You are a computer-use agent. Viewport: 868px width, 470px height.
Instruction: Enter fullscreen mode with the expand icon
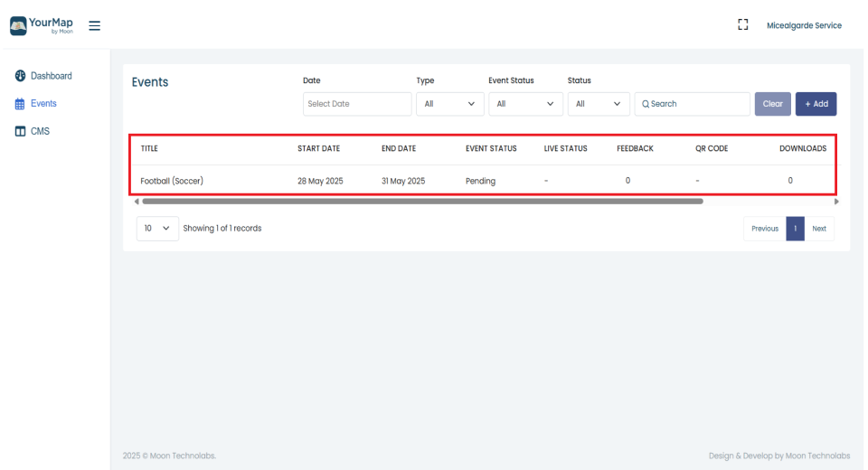pos(743,25)
